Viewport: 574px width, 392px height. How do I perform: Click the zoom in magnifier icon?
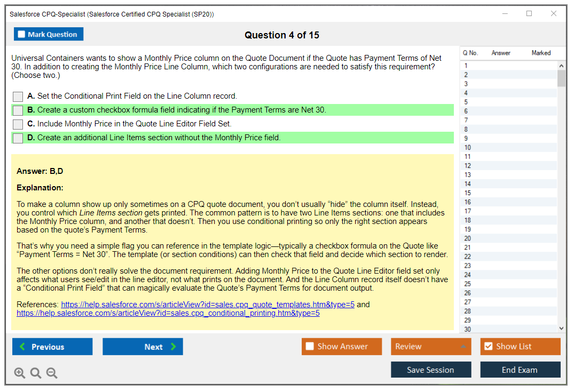(20, 373)
